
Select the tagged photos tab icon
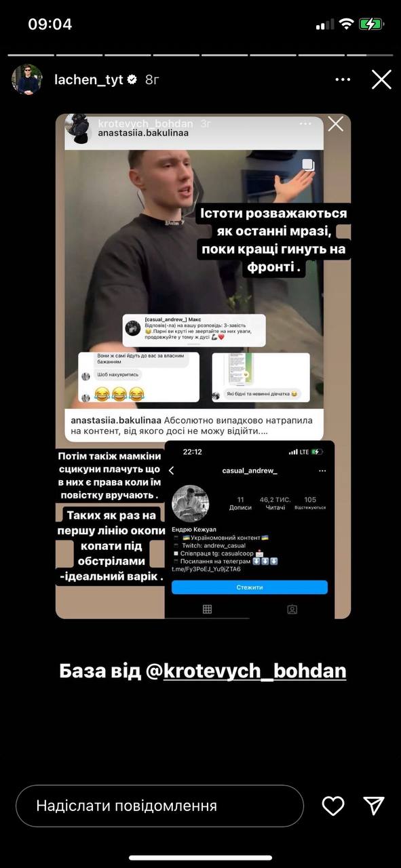292,609
